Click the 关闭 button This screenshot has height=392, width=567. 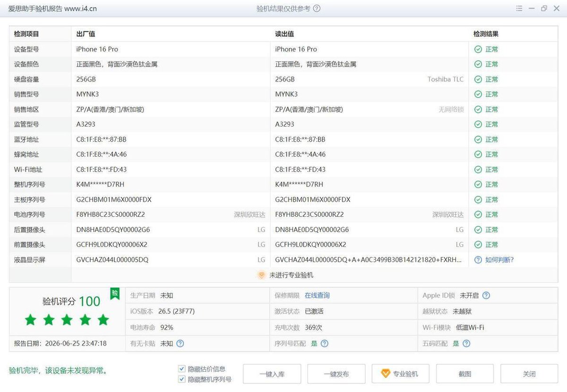529,374
